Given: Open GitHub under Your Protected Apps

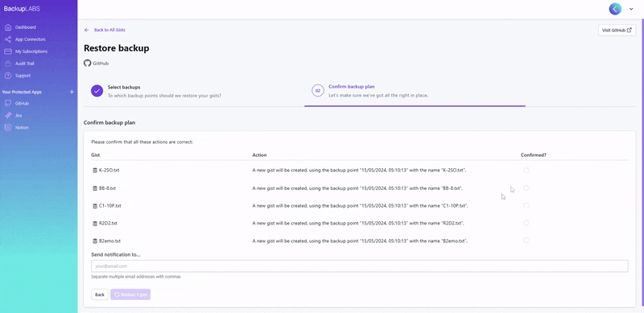Looking at the screenshot, I should coord(23,104).
